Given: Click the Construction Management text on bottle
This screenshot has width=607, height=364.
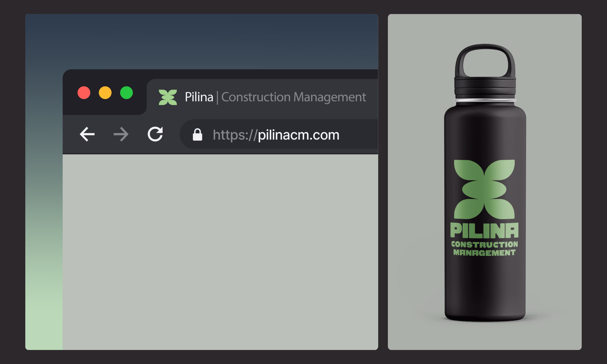Looking at the screenshot, I should (x=484, y=248).
